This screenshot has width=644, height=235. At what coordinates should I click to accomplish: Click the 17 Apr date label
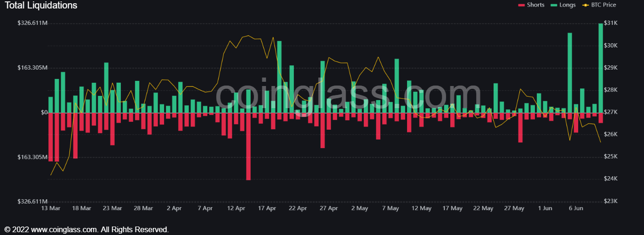pos(267,208)
